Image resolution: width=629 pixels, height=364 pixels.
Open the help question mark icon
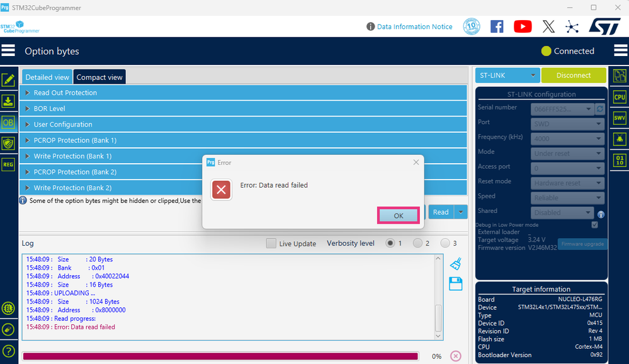coord(8,351)
